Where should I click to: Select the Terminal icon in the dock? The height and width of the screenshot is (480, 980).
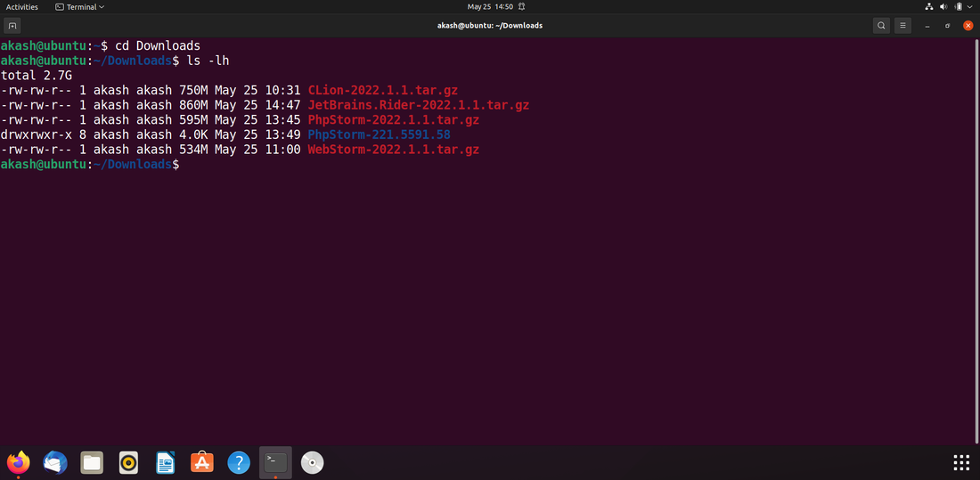coord(275,462)
